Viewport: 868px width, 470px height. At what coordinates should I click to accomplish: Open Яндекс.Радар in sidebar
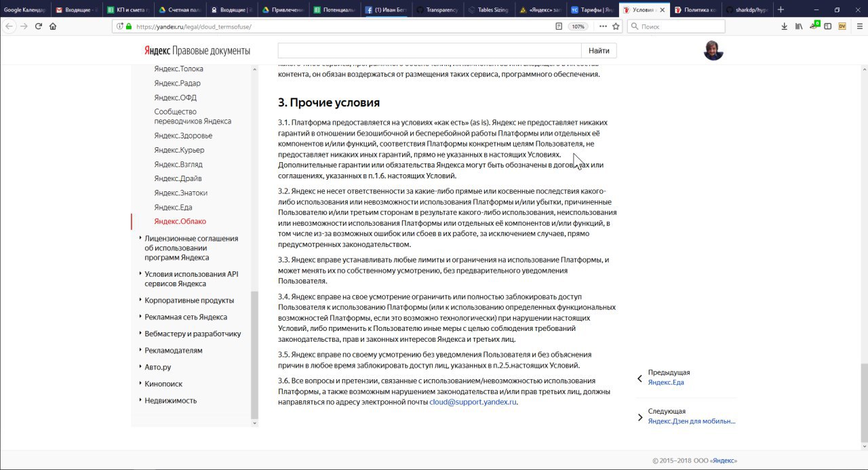pyautogui.click(x=177, y=83)
